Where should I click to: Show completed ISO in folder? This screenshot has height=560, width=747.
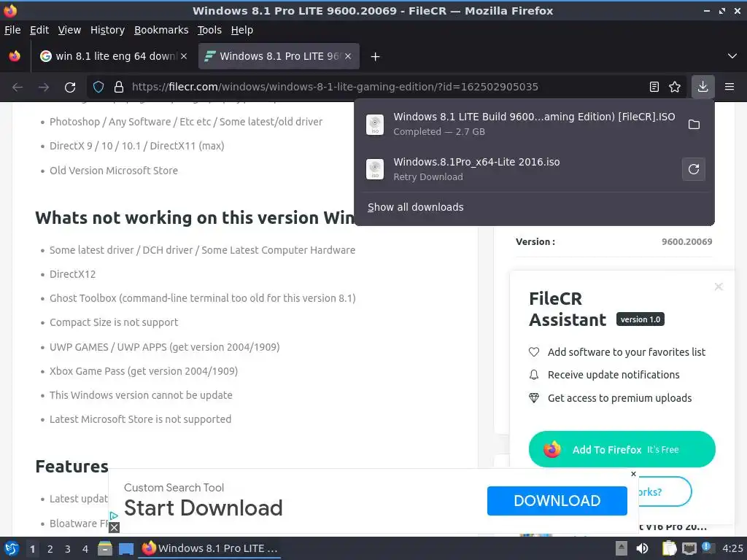click(x=694, y=124)
